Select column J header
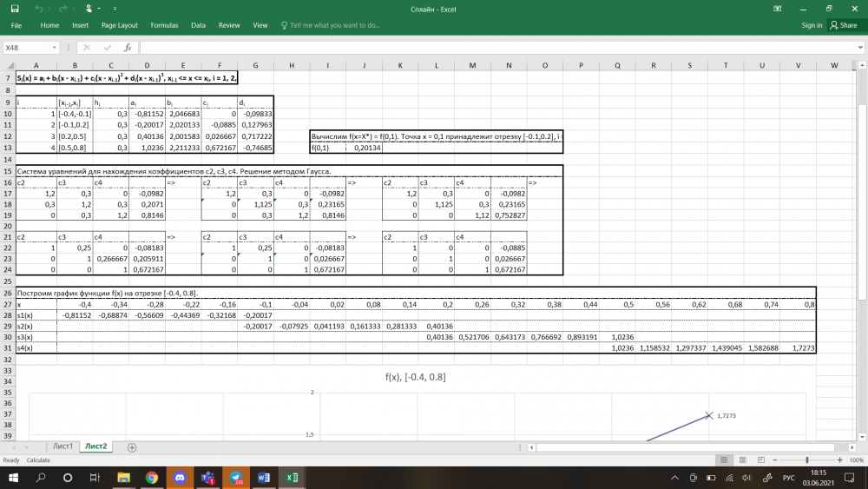The image size is (868, 489). [x=364, y=65]
